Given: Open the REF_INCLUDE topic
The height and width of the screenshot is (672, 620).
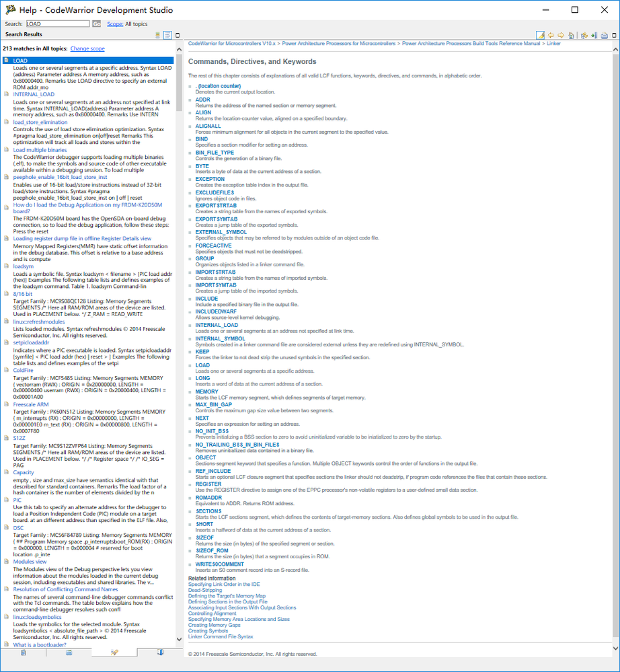Looking at the screenshot, I should click(x=213, y=471).
